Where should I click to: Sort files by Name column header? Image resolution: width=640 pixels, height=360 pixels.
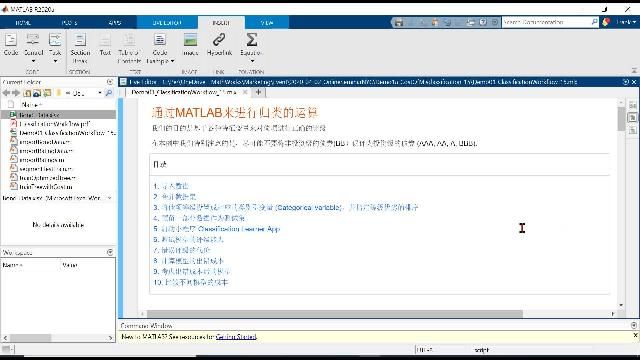point(32,104)
